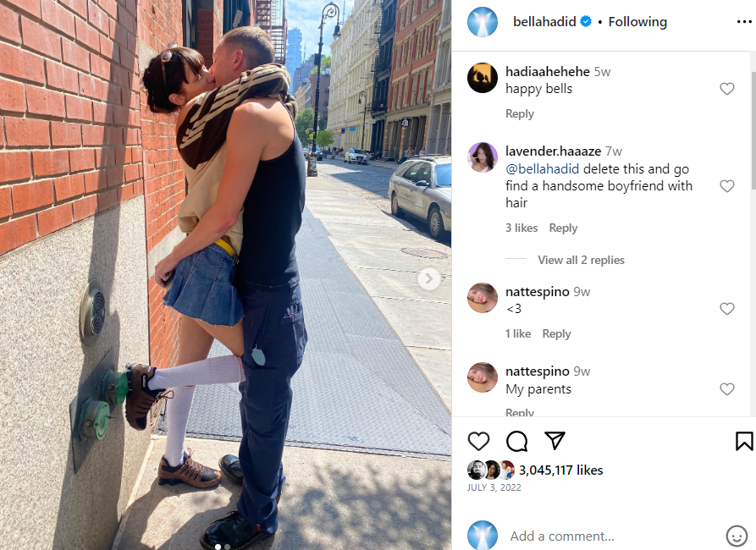
Task: Like the post with heart icon
Action: tap(478, 441)
